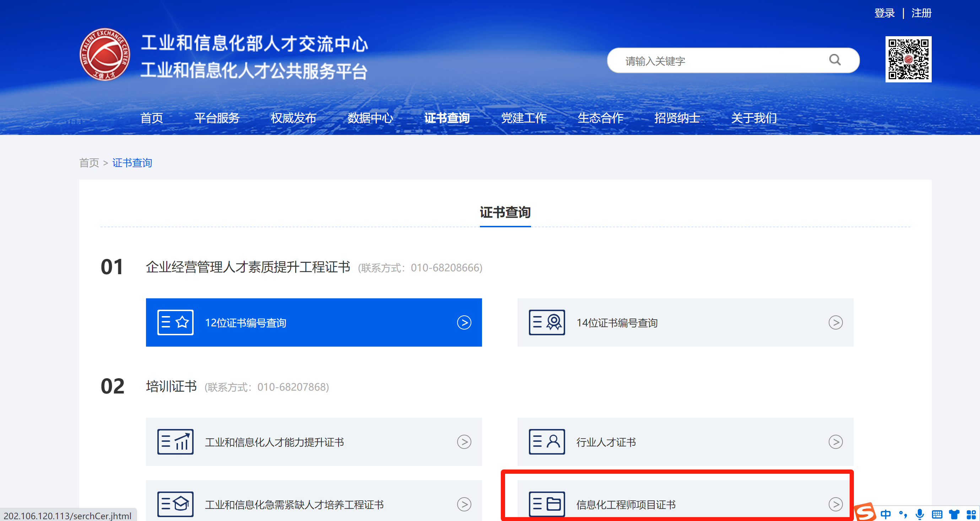Open the 生态合作 navigation item
This screenshot has height=521, width=980.
[600, 118]
